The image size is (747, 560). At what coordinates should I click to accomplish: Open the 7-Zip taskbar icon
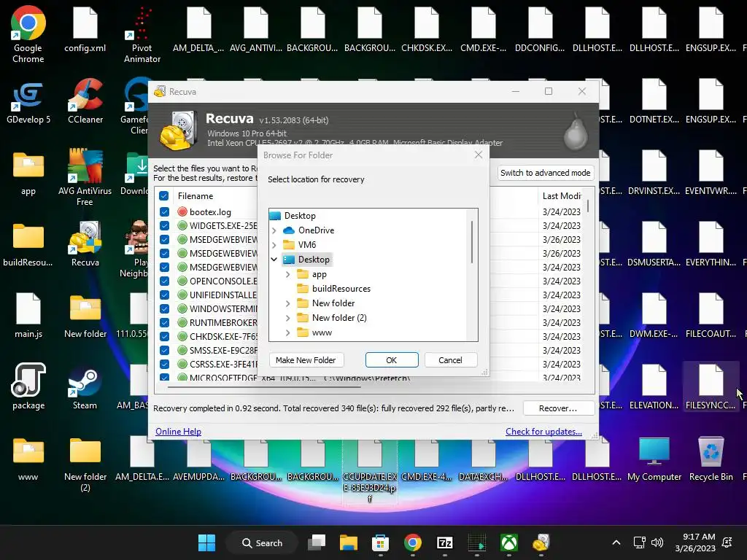(x=444, y=542)
